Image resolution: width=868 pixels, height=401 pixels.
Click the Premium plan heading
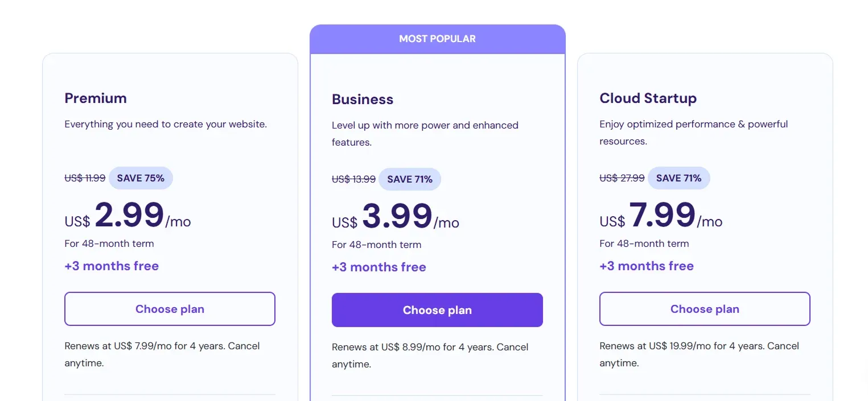pos(96,98)
